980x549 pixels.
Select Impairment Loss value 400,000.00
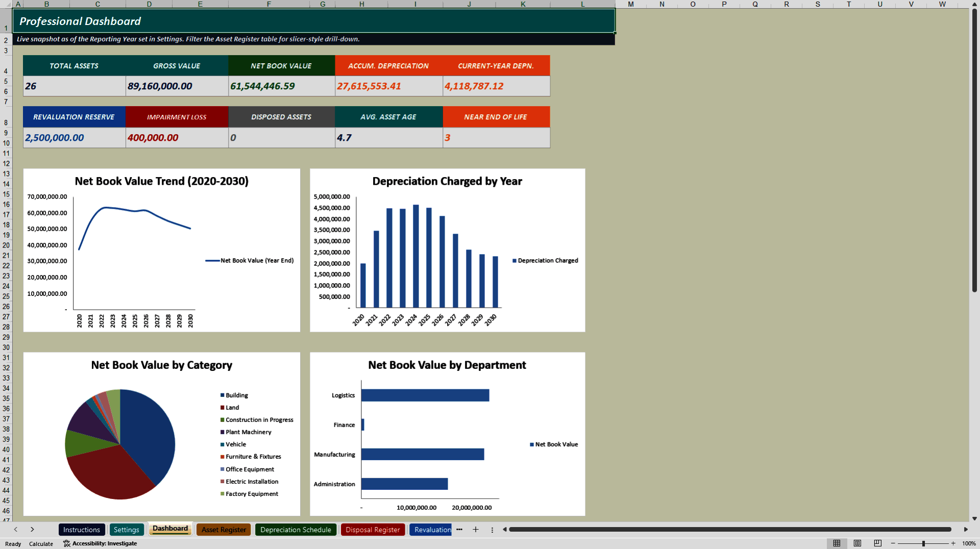pyautogui.click(x=177, y=138)
